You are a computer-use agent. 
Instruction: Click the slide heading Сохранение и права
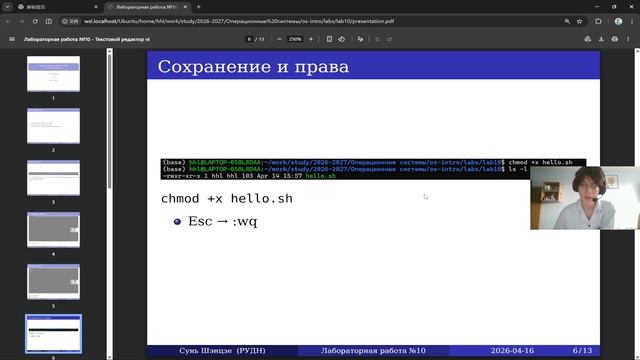(x=253, y=67)
